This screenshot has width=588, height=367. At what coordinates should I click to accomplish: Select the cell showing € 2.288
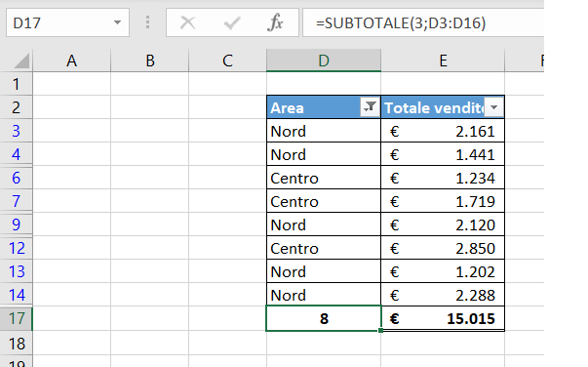click(443, 295)
